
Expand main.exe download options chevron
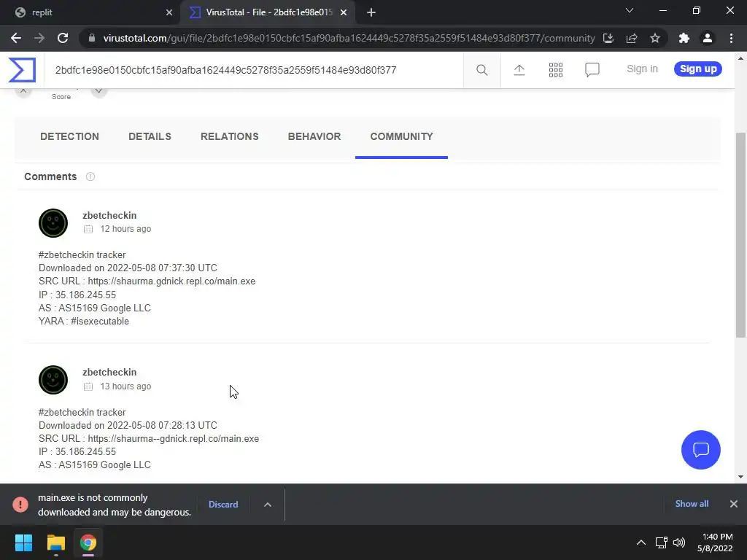(x=268, y=505)
